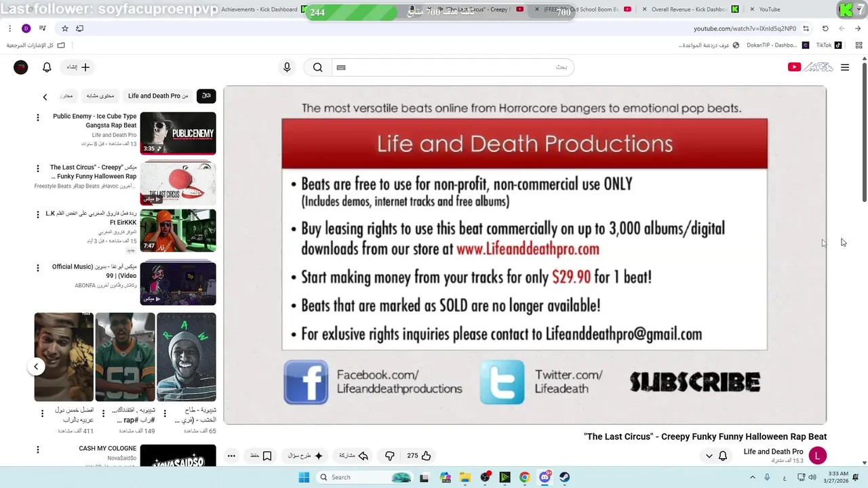Open the L.K Ft EirKKK reaction thumbnail
The height and width of the screenshot is (488, 868).
pyautogui.click(x=178, y=230)
